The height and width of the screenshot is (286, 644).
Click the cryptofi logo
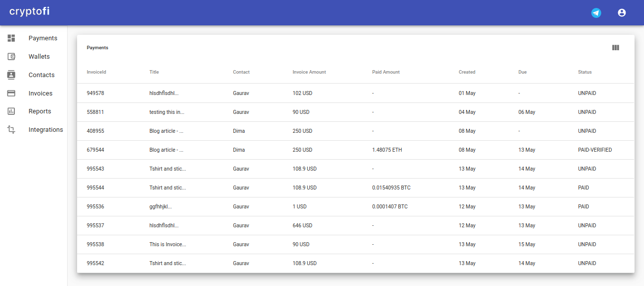(x=29, y=11)
